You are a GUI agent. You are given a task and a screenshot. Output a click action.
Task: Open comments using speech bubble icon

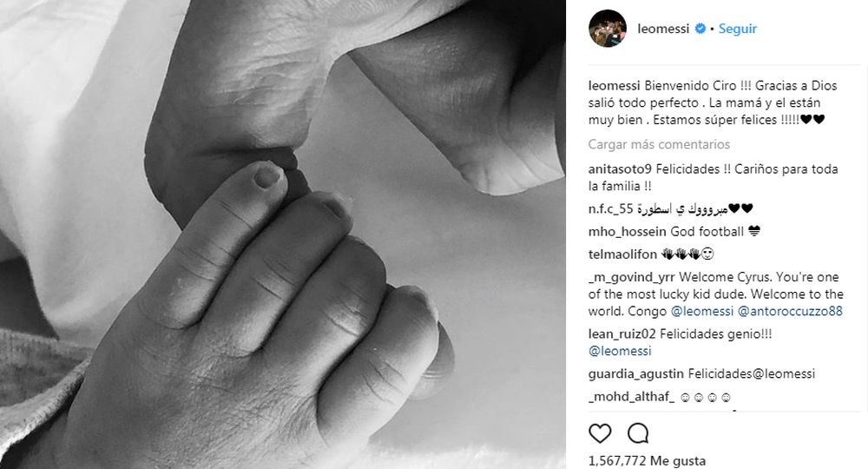(x=638, y=433)
